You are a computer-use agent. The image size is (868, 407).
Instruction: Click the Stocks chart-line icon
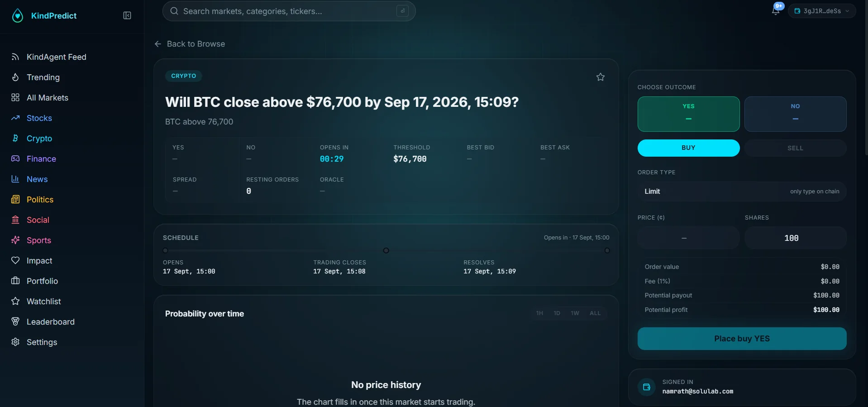(15, 118)
